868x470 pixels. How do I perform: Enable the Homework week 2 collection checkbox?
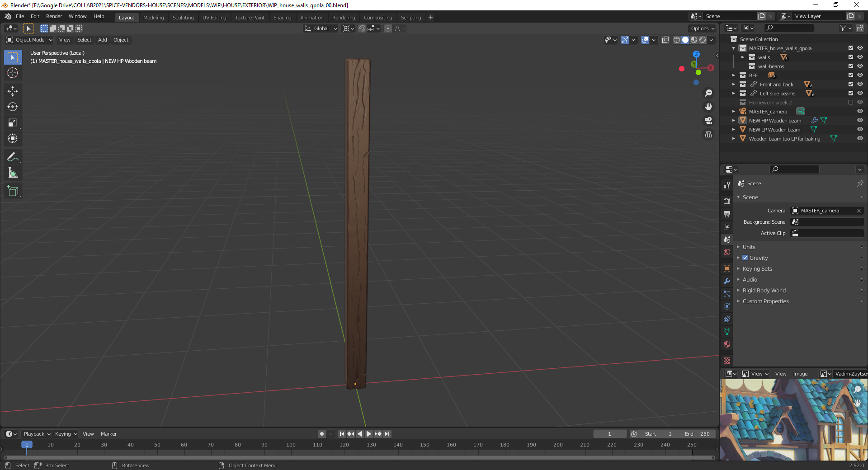coord(851,103)
